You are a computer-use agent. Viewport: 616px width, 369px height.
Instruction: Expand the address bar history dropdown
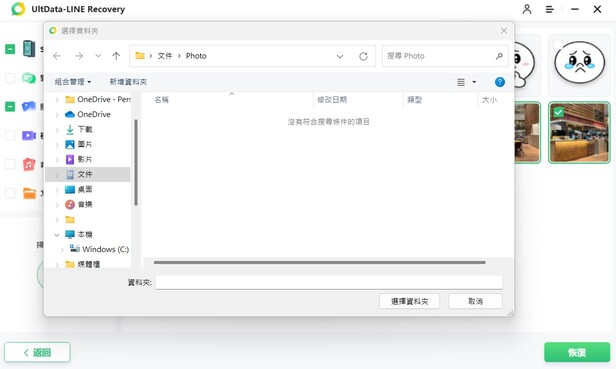click(340, 56)
